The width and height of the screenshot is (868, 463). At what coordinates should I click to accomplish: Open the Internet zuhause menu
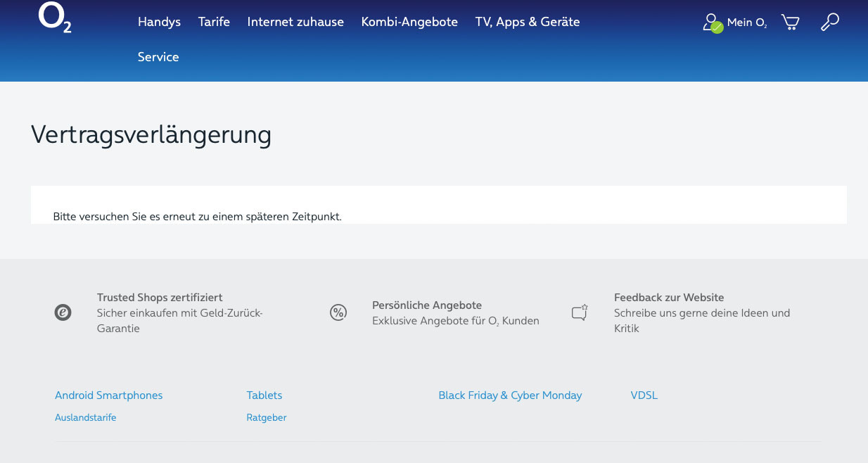[x=295, y=22]
